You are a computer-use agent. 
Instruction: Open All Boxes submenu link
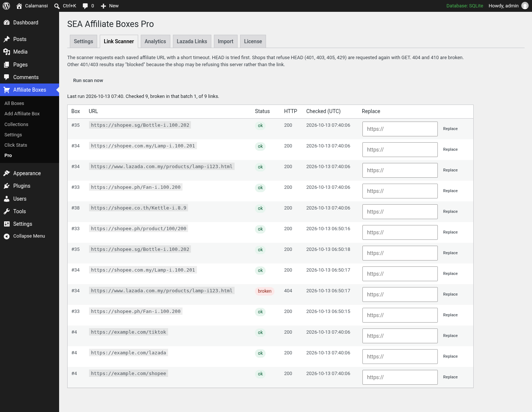point(14,103)
